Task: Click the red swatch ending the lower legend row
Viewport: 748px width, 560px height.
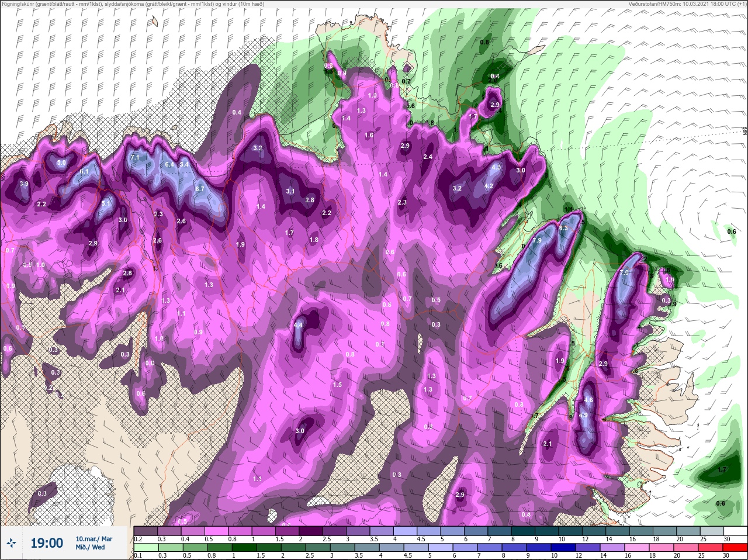Action: pos(735,548)
